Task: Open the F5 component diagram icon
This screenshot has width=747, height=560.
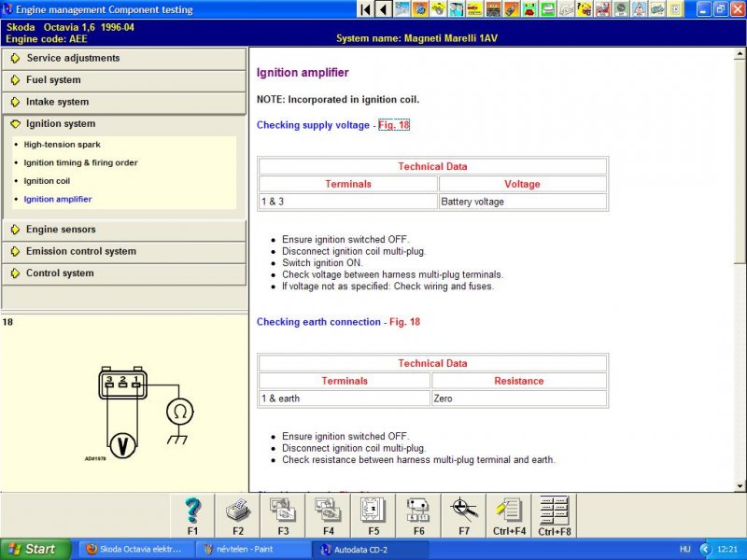Action: tap(373, 516)
